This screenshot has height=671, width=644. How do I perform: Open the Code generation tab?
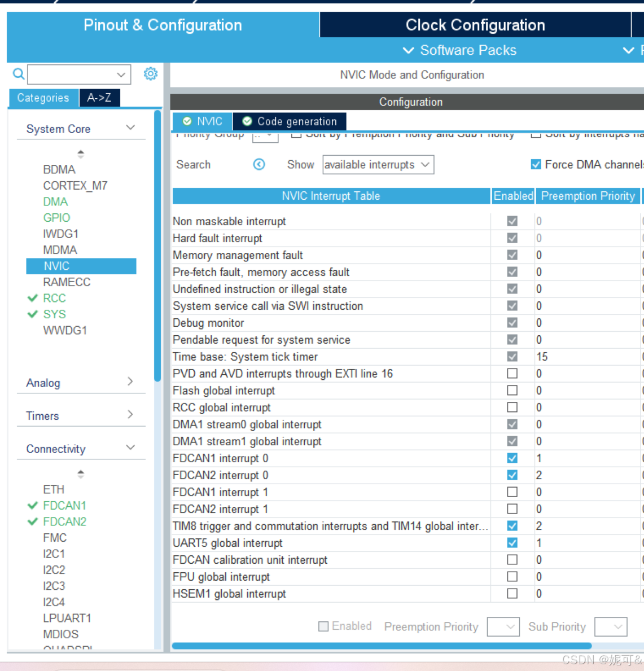[x=290, y=121]
